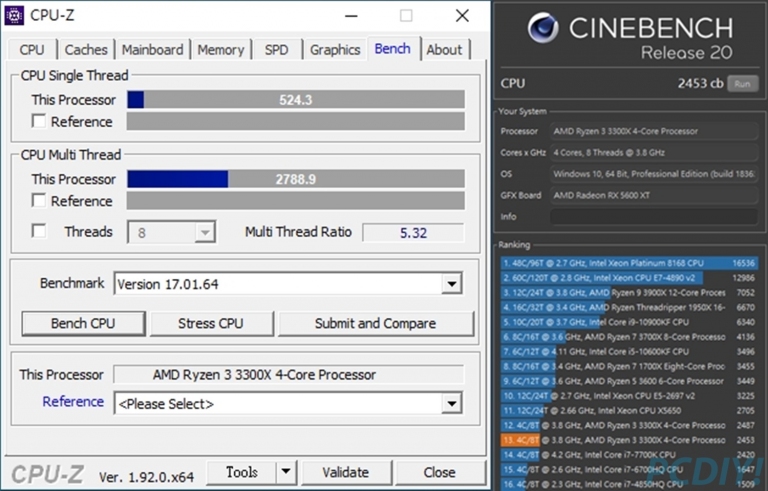Expand the Tools button dropdown arrow

click(286, 472)
